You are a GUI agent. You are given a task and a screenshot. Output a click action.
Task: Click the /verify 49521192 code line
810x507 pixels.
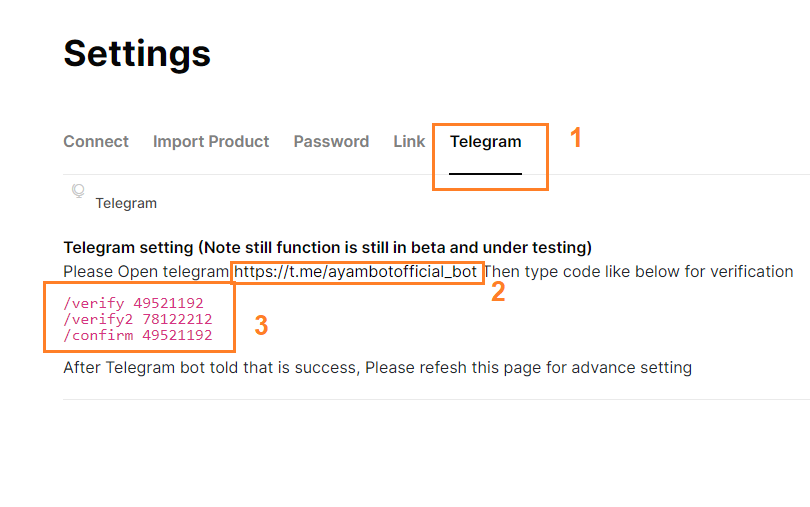(133, 303)
